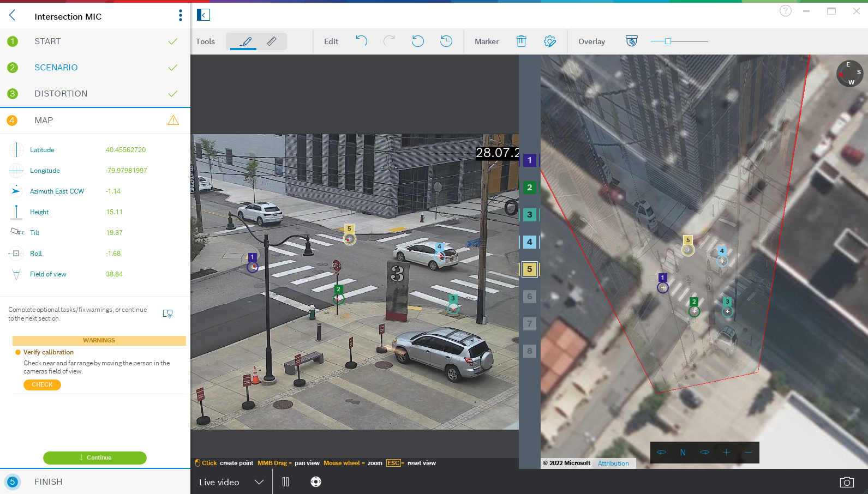Take snapshot with camera icon
Screen dimensions: 868x494
tap(846, 482)
